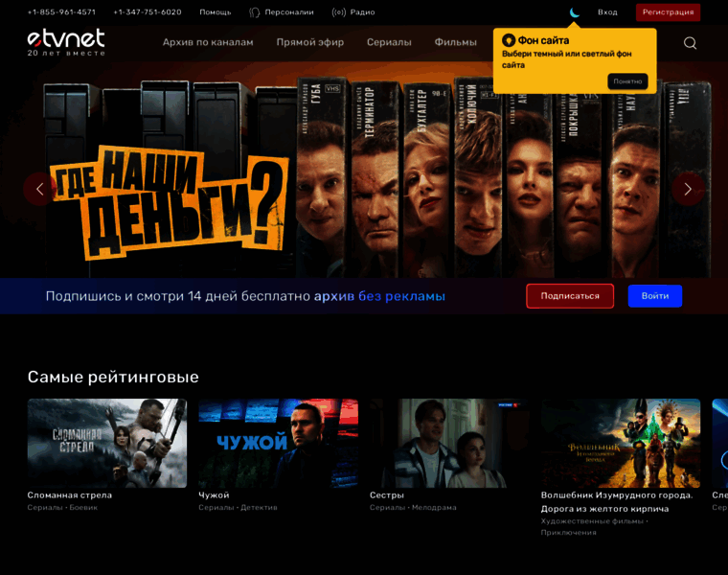Click the Персоналии head icon
Screen dimensions: 728x575
pyautogui.click(x=255, y=12)
